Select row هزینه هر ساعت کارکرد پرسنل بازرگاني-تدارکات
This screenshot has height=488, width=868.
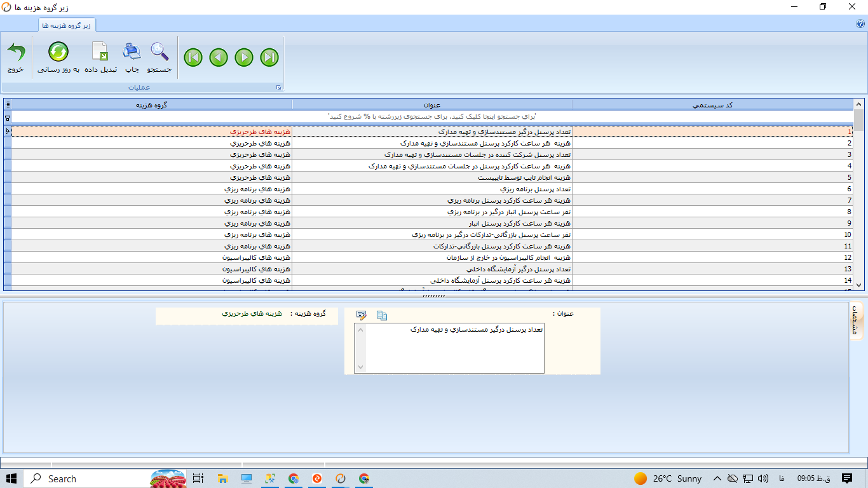432,246
